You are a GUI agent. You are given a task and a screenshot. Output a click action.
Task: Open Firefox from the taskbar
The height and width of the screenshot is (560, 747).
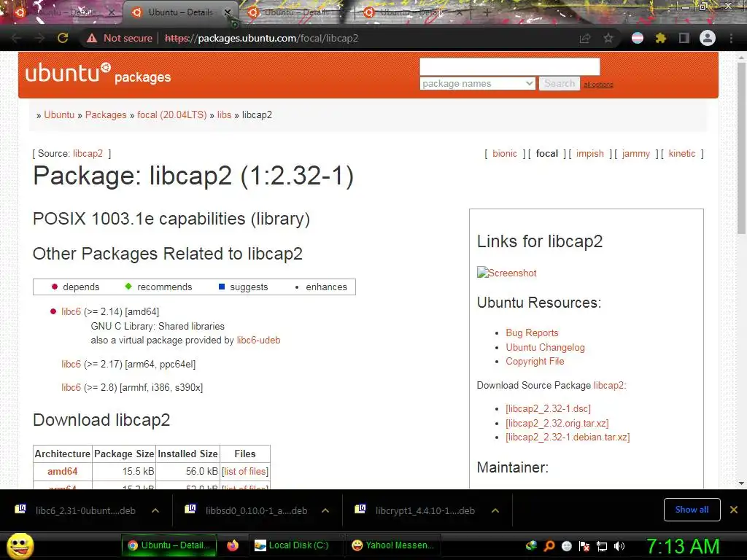(x=233, y=545)
